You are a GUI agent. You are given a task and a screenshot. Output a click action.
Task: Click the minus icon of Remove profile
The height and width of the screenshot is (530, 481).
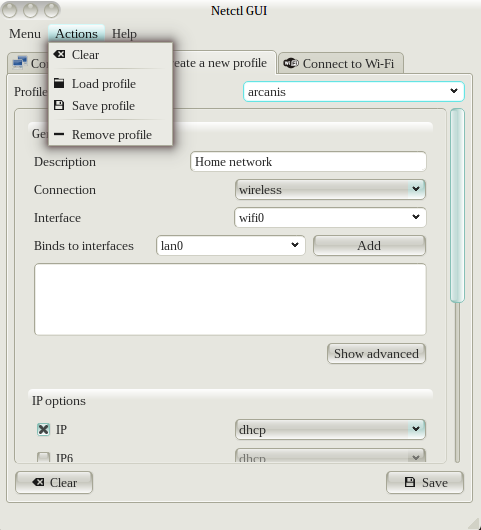point(59,134)
